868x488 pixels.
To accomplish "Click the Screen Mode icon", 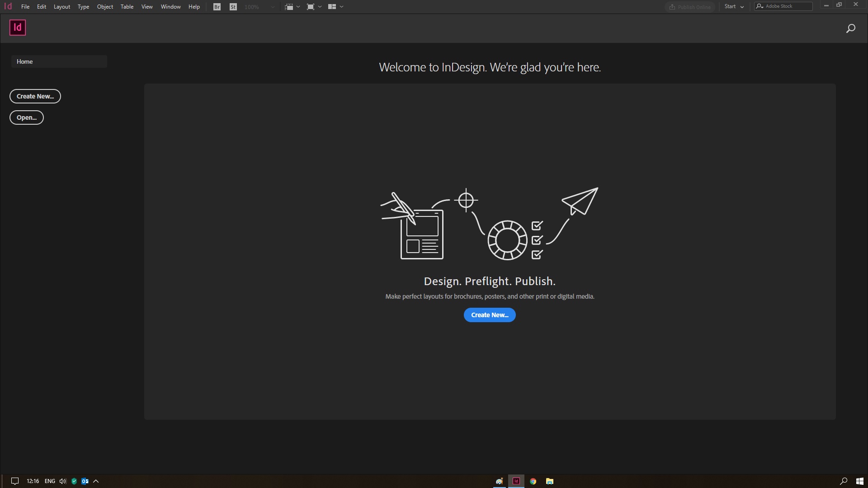I will coord(311,7).
